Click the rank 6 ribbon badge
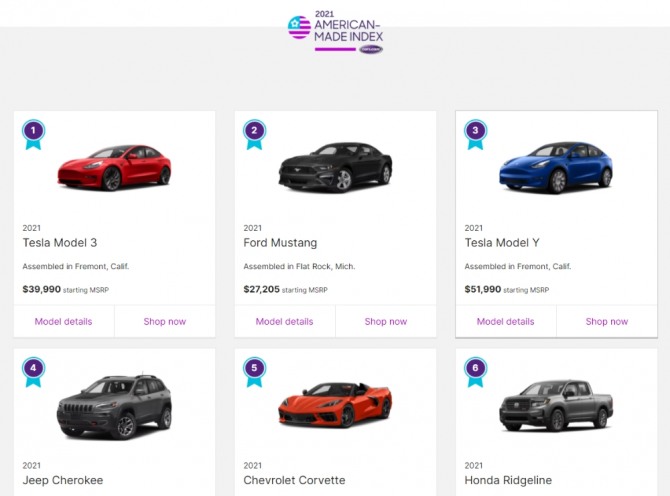Viewport: 670px width, 496px height. tap(476, 370)
